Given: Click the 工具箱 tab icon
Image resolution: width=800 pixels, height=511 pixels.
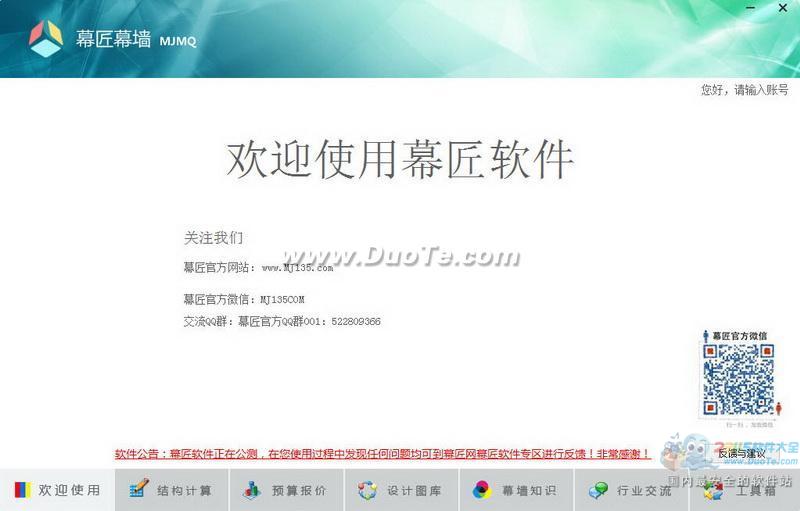Looking at the screenshot, I should [713, 491].
